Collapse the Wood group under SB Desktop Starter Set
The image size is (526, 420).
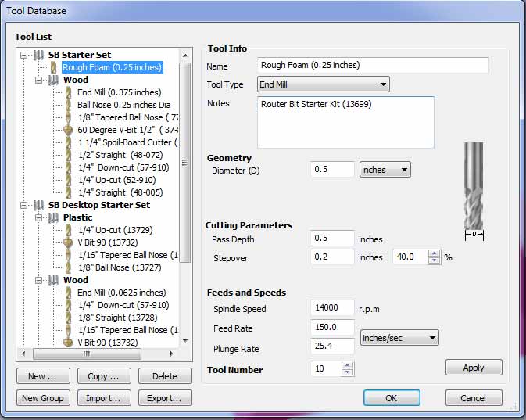38,280
